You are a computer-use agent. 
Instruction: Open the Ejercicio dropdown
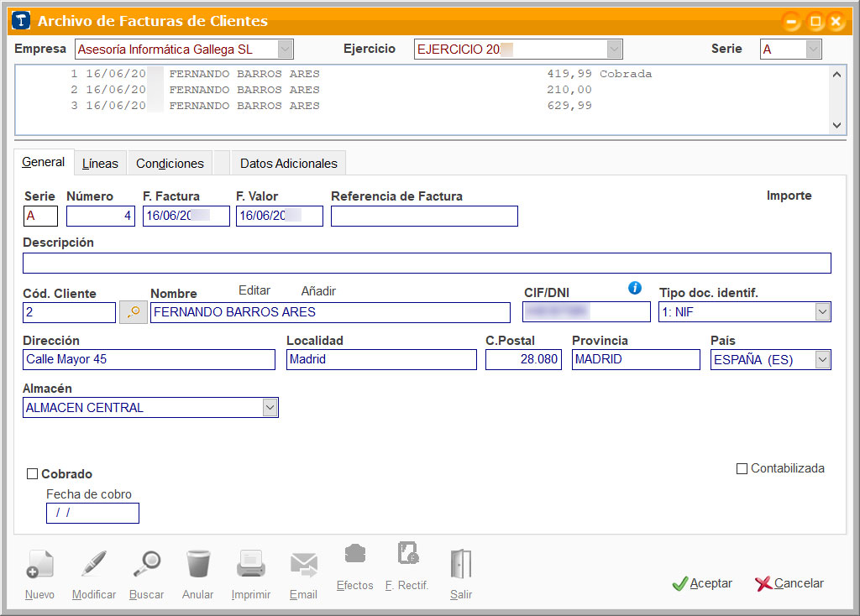coord(614,50)
